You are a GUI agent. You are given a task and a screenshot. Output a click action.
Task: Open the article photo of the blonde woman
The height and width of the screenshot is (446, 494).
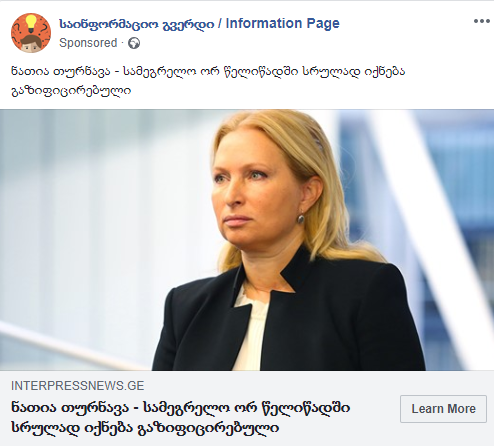tap(247, 240)
